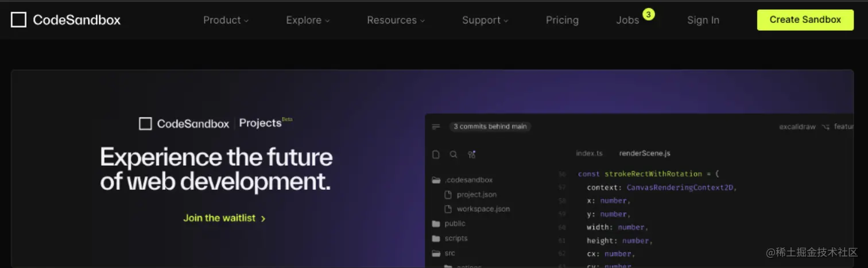The image size is (868, 268).
Task: Collapse the .codesandbox folder
Action: coord(462,180)
